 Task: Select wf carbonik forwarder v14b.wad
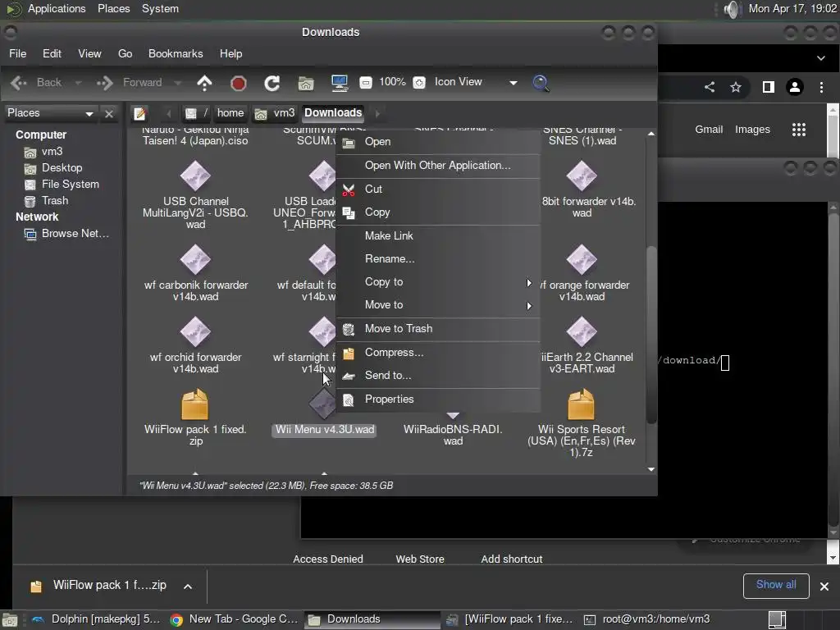[x=195, y=273]
